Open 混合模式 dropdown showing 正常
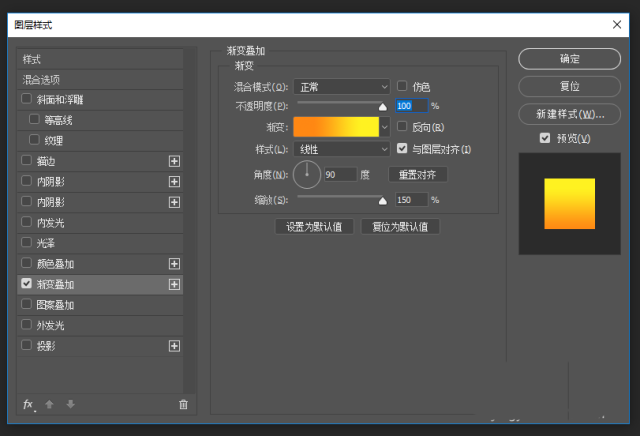The height and width of the screenshot is (436, 640). (342, 87)
